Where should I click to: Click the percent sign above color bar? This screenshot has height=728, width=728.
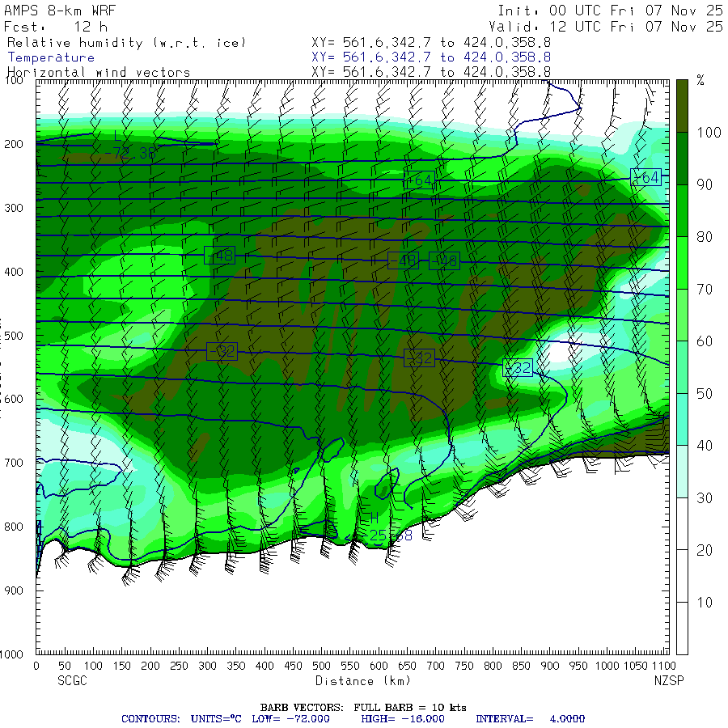point(700,80)
